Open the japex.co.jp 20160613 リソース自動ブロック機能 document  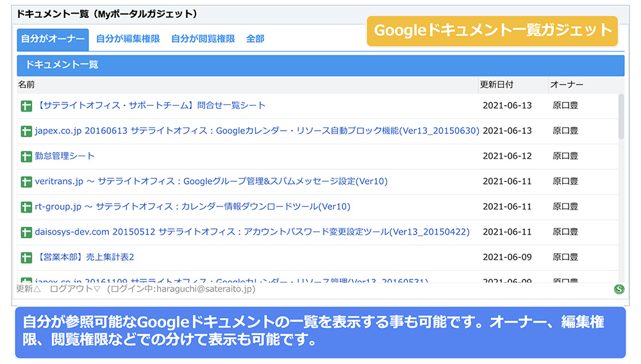point(257,131)
